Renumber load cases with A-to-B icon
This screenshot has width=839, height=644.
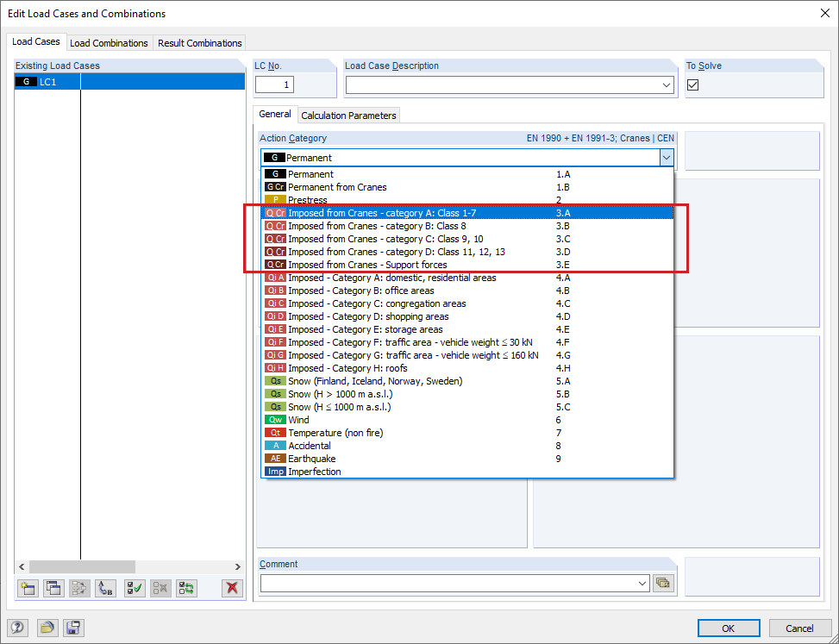[x=105, y=588]
